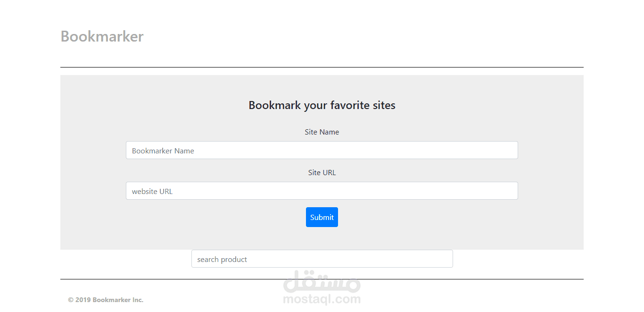Activate the search product box
The height and width of the screenshot is (312, 644).
point(322,259)
